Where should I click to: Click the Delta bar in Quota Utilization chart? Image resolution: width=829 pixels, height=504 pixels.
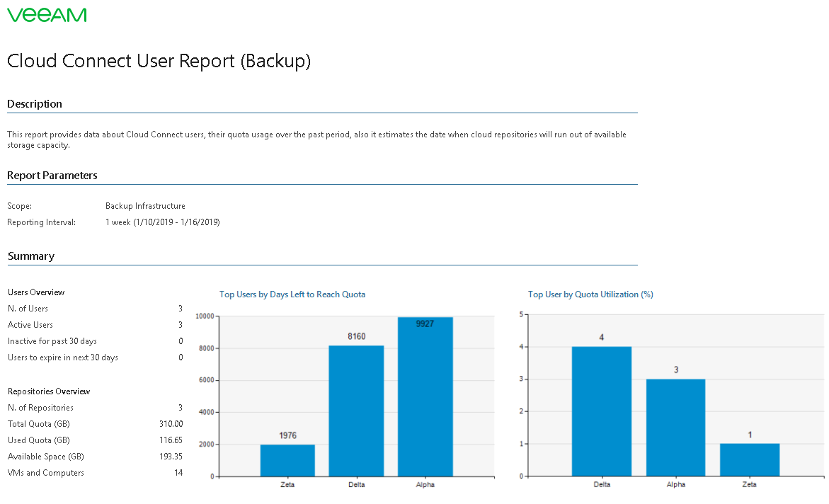pyautogui.click(x=602, y=411)
